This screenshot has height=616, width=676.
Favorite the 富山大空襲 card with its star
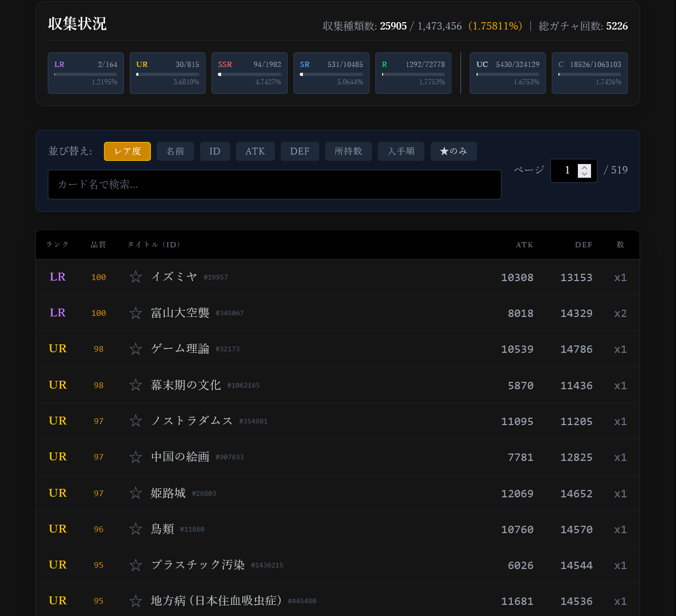[136, 313]
